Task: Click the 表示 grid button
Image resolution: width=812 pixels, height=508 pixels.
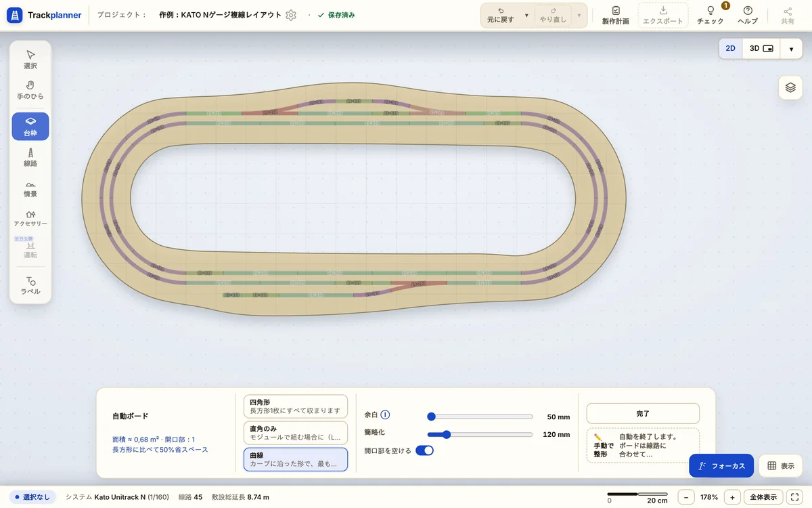Action: tap(780, 466)
